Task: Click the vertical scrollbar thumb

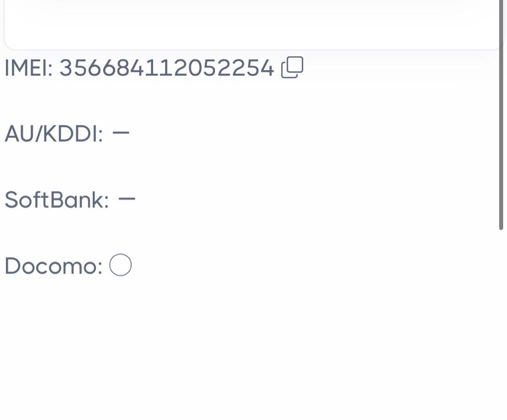Action: click(x=501, y=115)
